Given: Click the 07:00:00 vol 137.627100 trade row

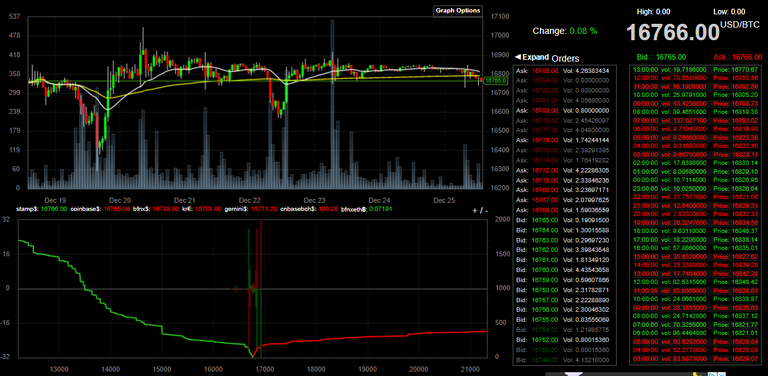Looking at the screenshot, I should pos(696,120).
